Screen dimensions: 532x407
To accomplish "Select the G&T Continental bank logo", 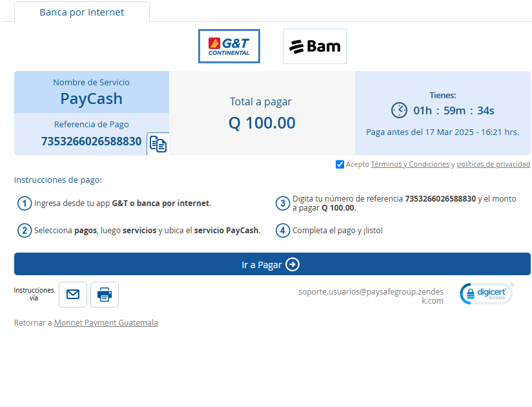I will [229, 46].
